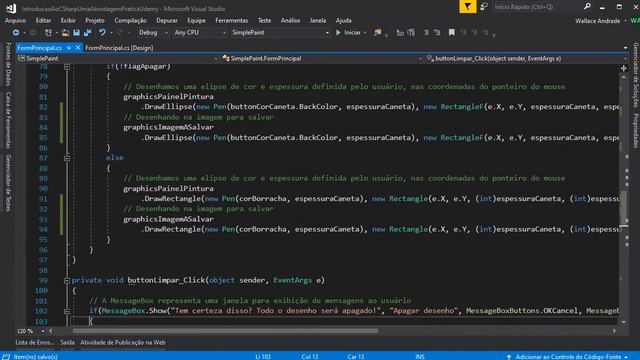Save the current file with disk icon
Image resolution: width=640 pixels, height=360 pixels.
tap(76, 33)
